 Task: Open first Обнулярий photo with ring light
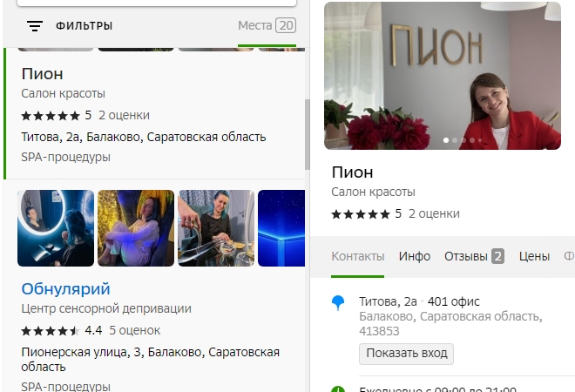pyautogui.click(x=56, y=228)
